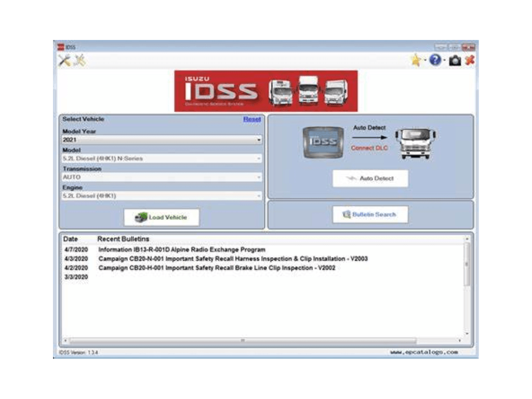Open the Model Year dropdown showing 2021
This screenshot has height=399, width=532.
click(162, 140)
